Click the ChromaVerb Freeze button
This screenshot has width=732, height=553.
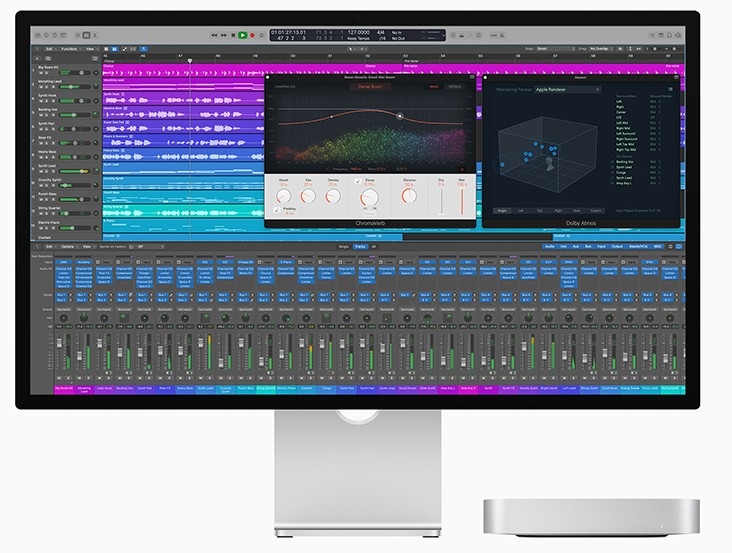[x=369, y=212]
